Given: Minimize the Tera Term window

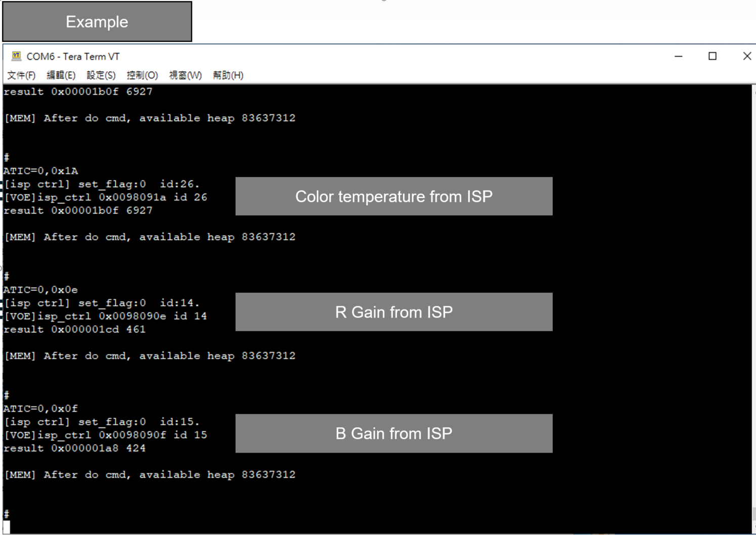Looking at the screenshot, I should point(679,56).
